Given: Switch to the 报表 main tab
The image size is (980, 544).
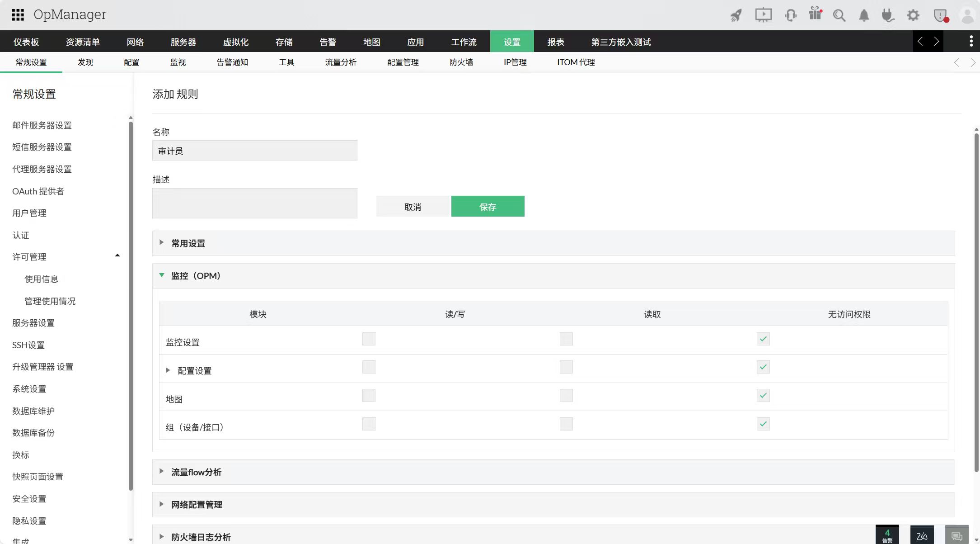Looking at the screenshot, I should coord(556,42).
